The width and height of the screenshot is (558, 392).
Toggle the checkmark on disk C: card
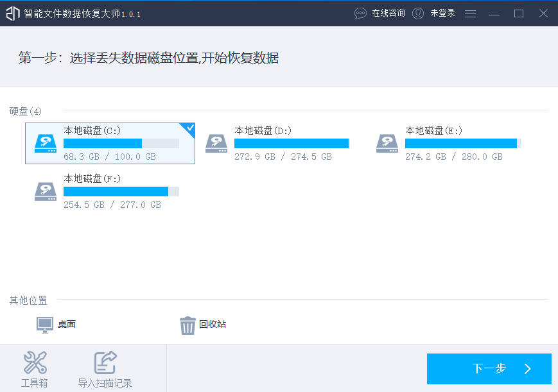coord(190,127)
